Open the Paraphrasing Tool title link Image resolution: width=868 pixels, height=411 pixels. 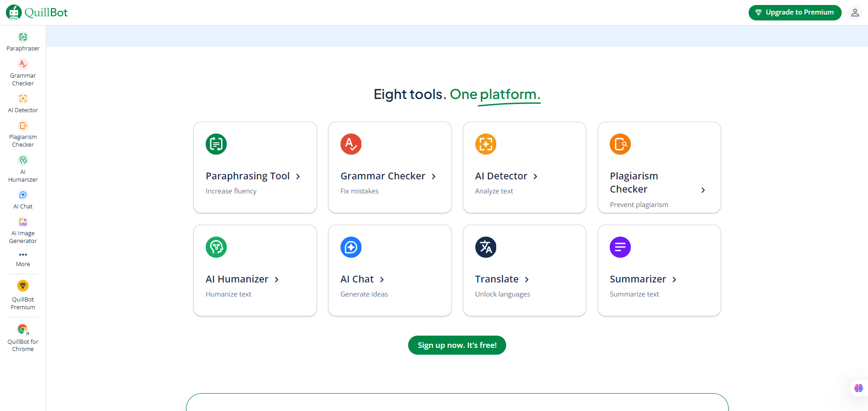(x=247, y=176)
